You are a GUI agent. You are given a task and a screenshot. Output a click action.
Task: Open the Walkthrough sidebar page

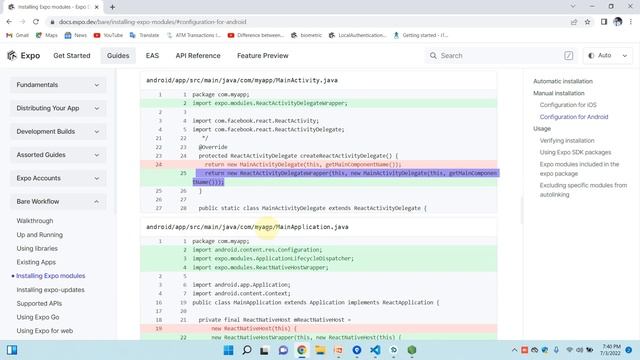[x=35, y=221]
